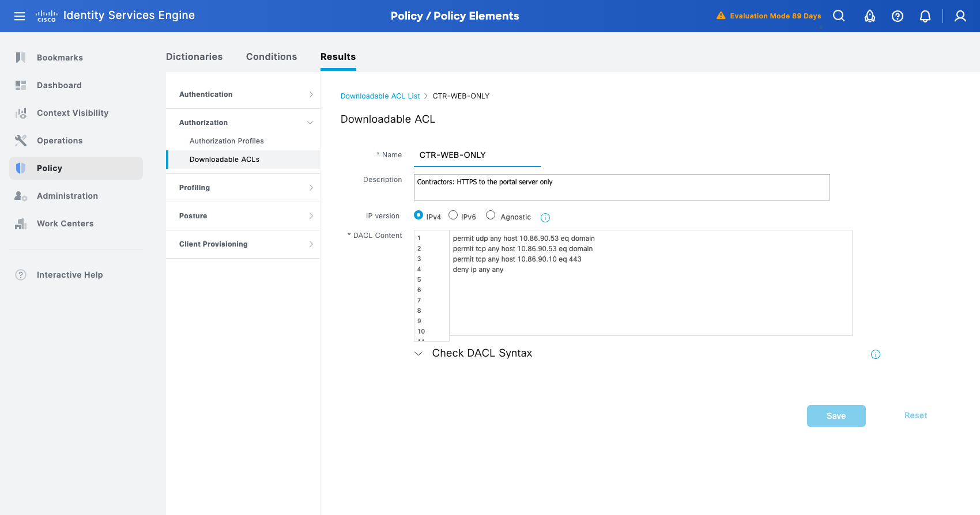
Task: Click the 'eq 443' permit tcp line
Action: coord(517,259)
